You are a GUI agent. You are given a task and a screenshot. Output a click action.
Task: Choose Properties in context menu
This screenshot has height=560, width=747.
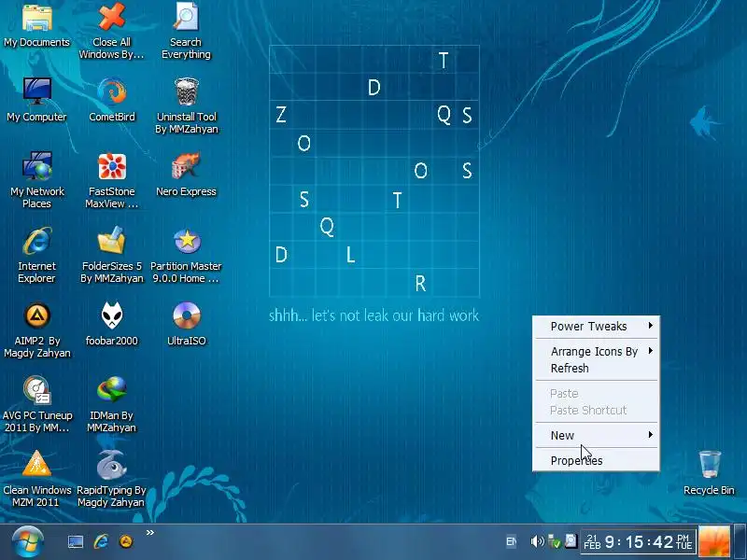pyautogui.click(x=597, y=460)
